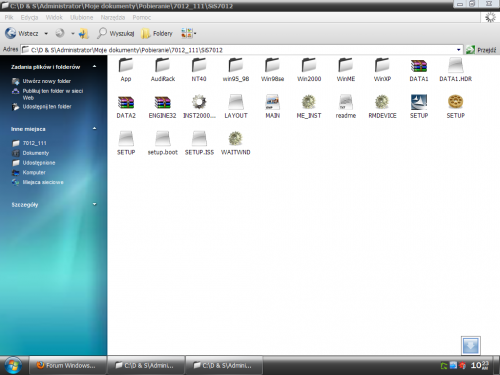Open the Narzędzia menu
This screenshot has width=500, height=375.
(x=113, y=17)
